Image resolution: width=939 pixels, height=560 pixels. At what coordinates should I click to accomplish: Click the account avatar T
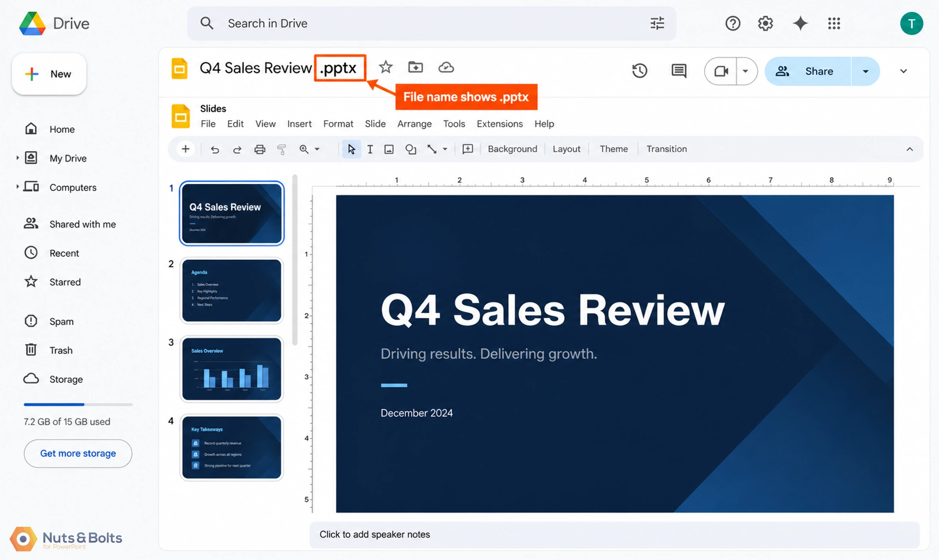(911, 23)
